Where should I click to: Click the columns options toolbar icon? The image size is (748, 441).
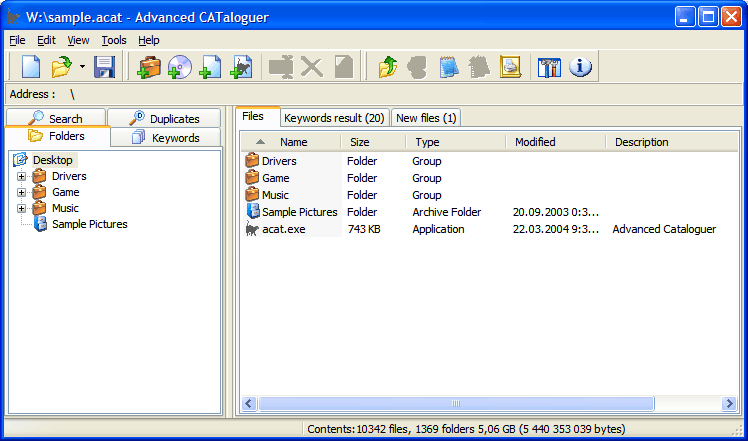click(x=550, y=67)
